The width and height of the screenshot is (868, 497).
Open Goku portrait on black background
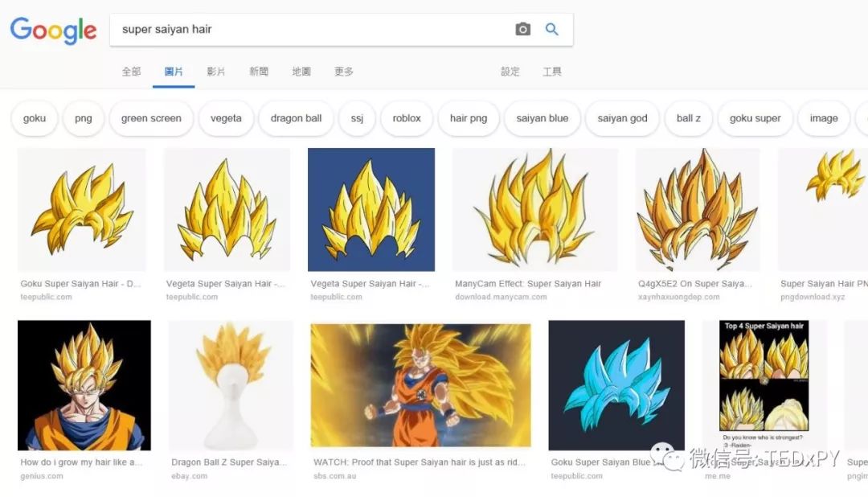(x=84, y=385)
